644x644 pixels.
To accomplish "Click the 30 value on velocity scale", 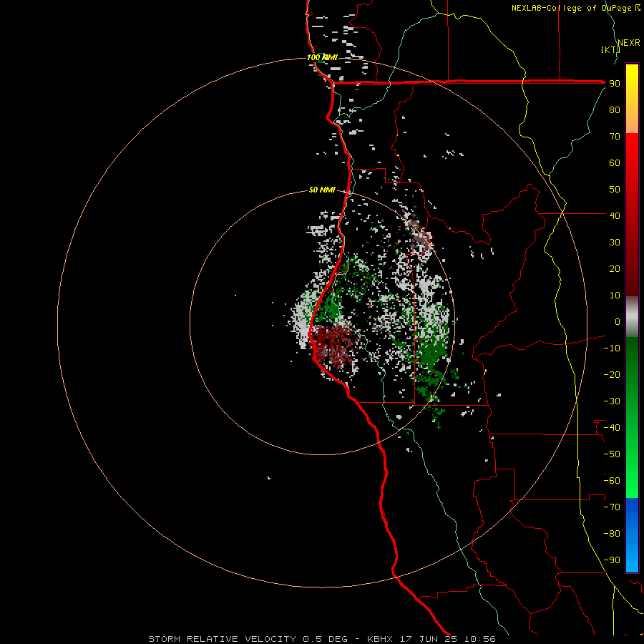I will click(615, 243).
